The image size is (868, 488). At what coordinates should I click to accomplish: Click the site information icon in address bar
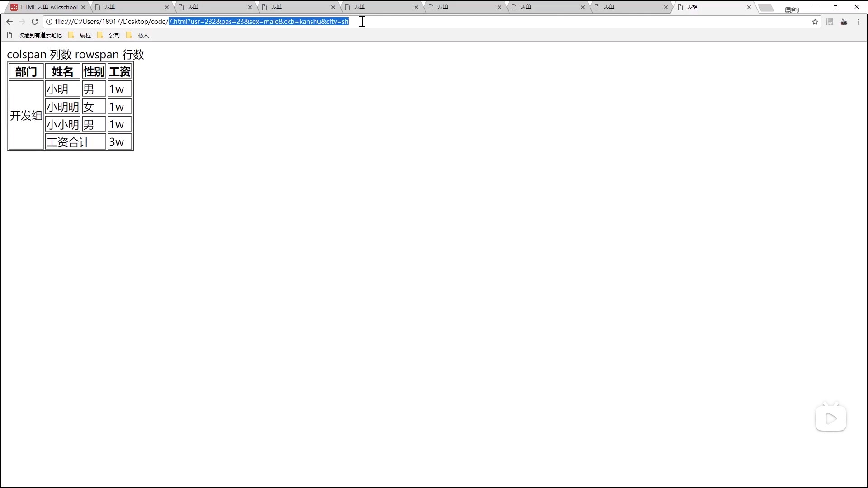[49, 22]
